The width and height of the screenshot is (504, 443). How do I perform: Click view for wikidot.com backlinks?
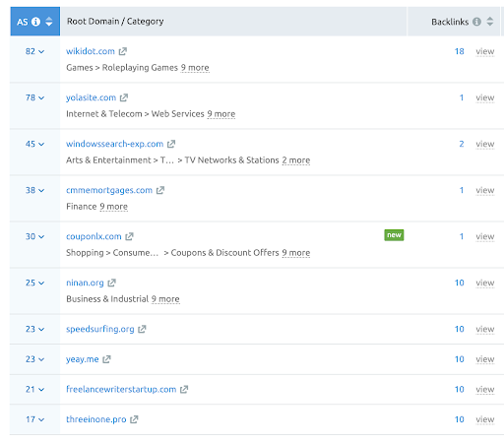coord(485,51)
